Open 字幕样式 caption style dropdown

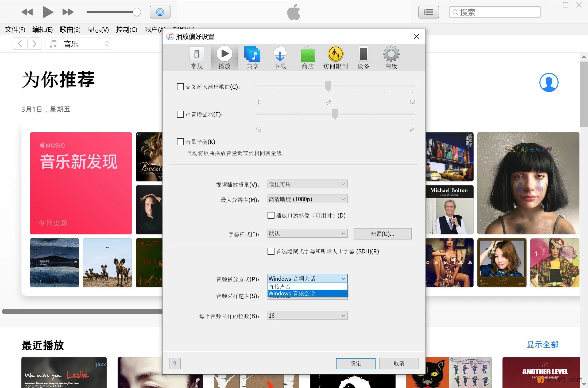click(x=307, y=233)
